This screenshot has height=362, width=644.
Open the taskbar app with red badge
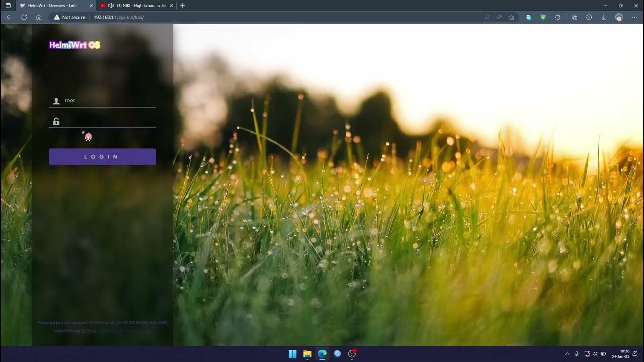[352, 354]
